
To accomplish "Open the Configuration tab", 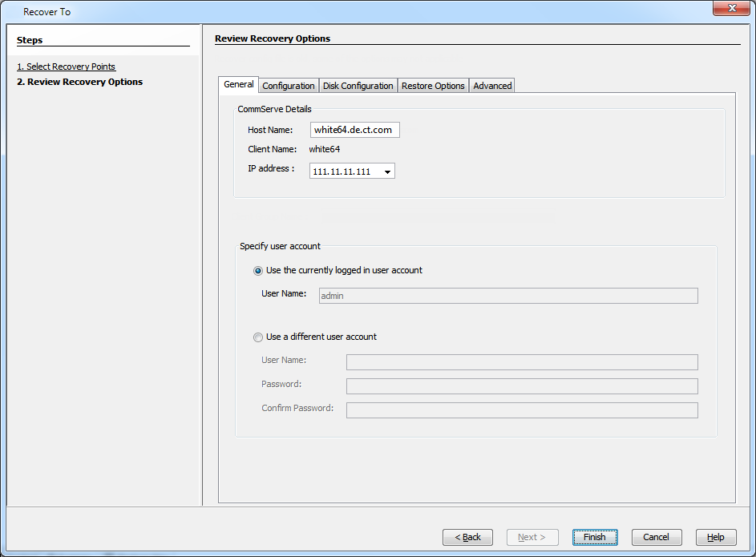I will (x=288, y=86).
